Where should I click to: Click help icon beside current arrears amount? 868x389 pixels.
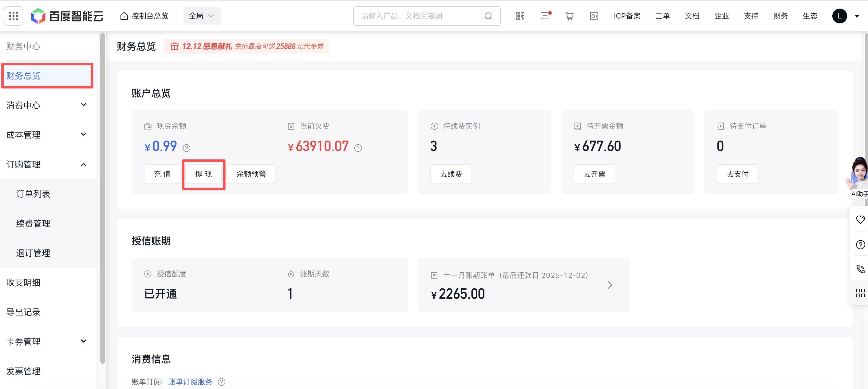tap(358, 148)
